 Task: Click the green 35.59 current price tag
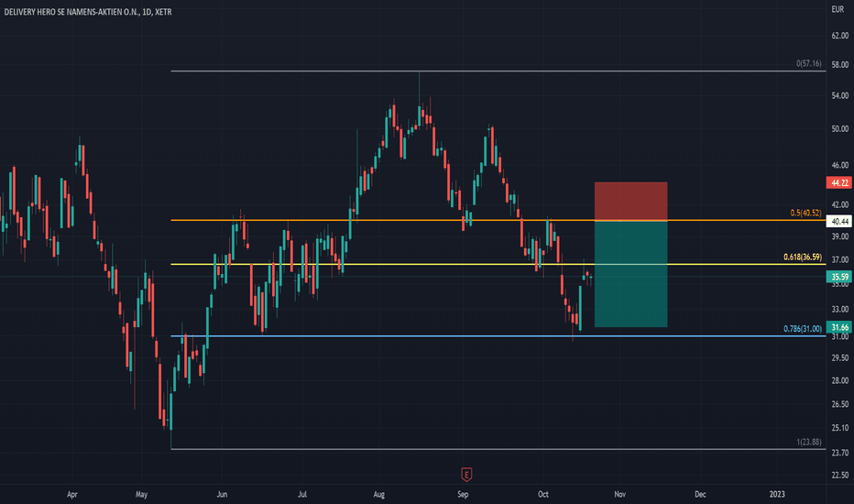coord(839,277)
